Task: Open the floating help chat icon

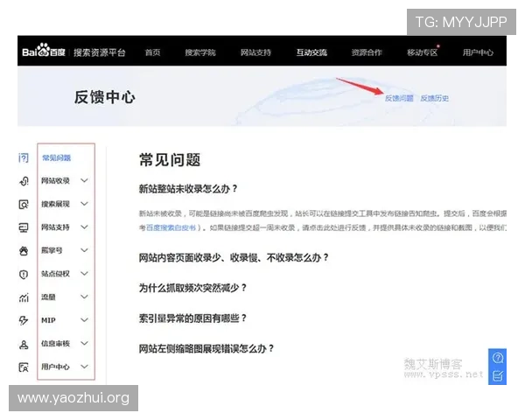Action: click(498, 358)
